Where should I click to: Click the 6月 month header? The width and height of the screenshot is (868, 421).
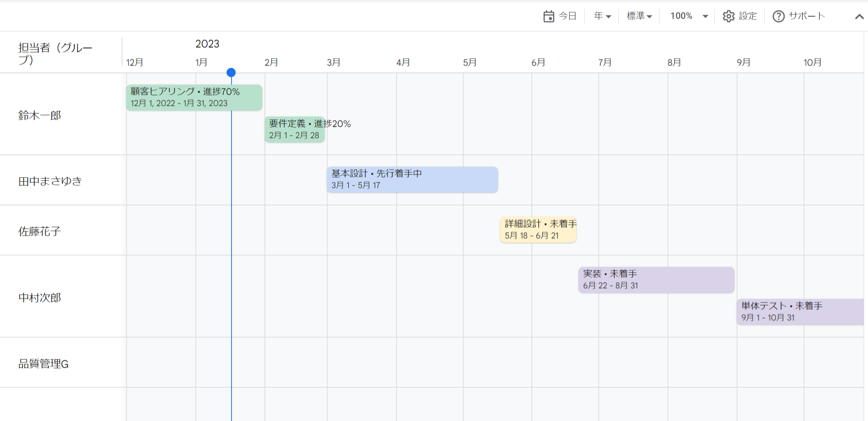click(538, 62)
